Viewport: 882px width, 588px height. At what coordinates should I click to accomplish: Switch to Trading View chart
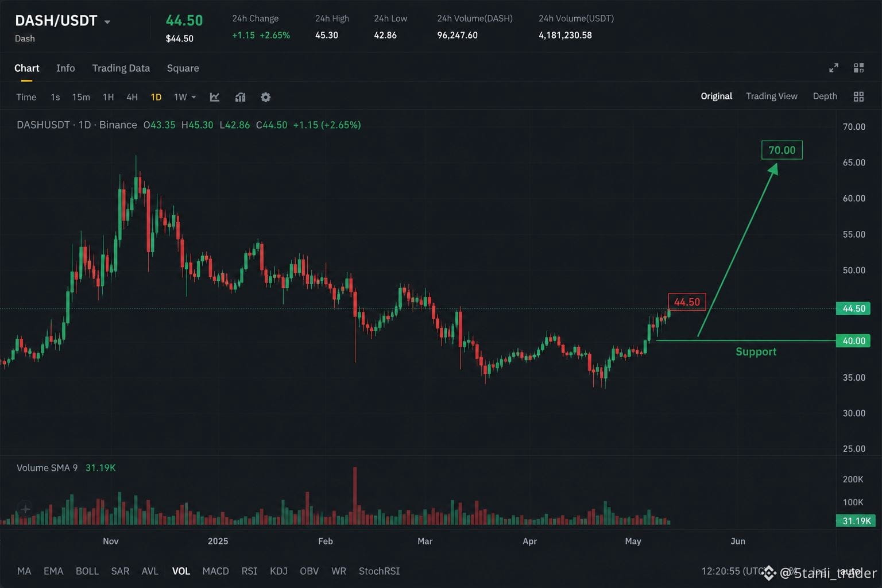[x=771, y=96]
